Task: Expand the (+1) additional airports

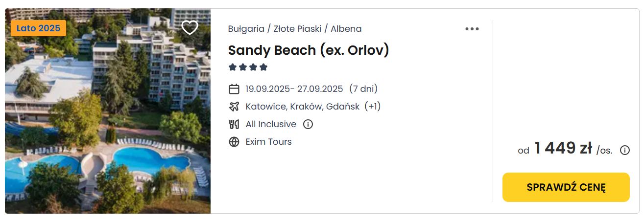Action: (x=372, y=106)
